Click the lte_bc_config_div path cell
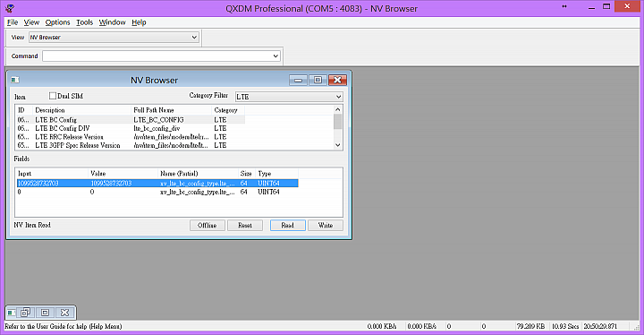The height and width of the screenshot is (335, 644). [x=157, y=128]
